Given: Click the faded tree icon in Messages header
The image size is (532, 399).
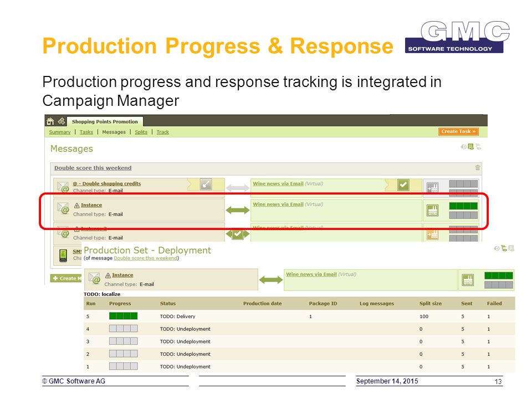Looking at the screenshot, I should [x=478, y=146].
